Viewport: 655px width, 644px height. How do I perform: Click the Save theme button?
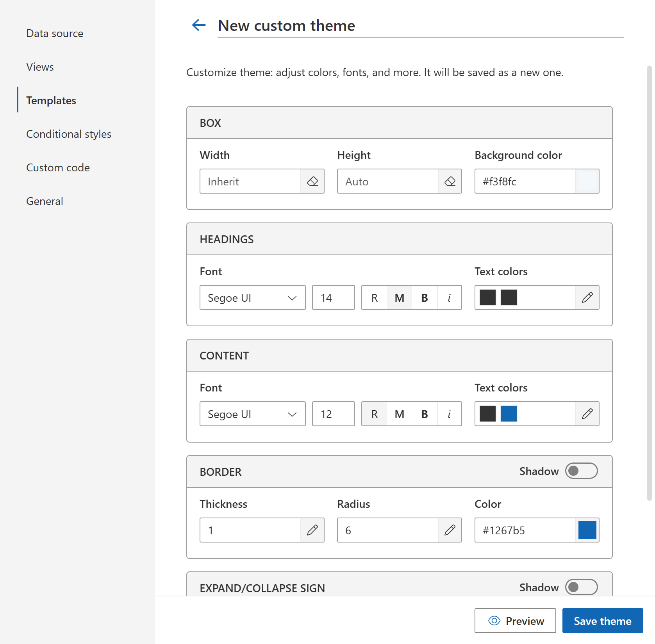click(602, 621)
